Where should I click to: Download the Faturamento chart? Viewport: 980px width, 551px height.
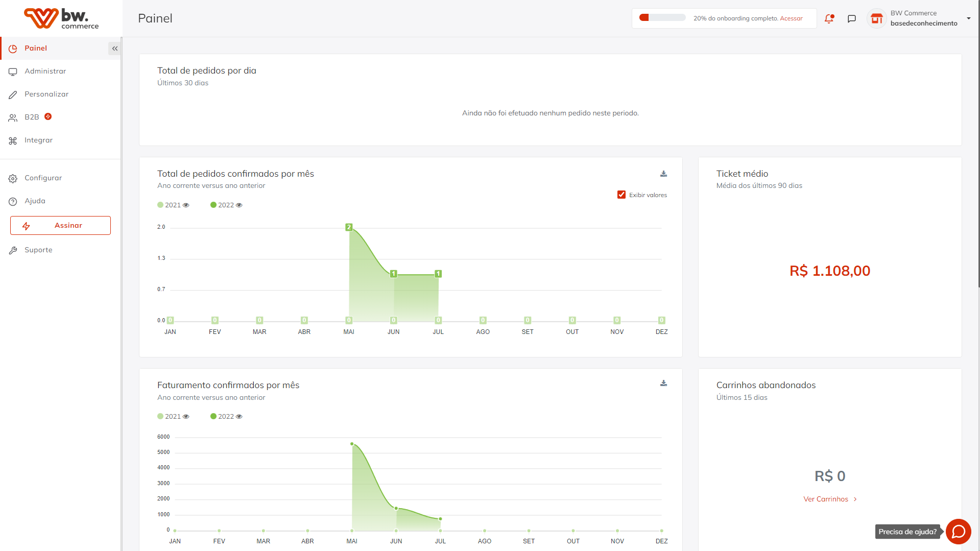point(663,383)
